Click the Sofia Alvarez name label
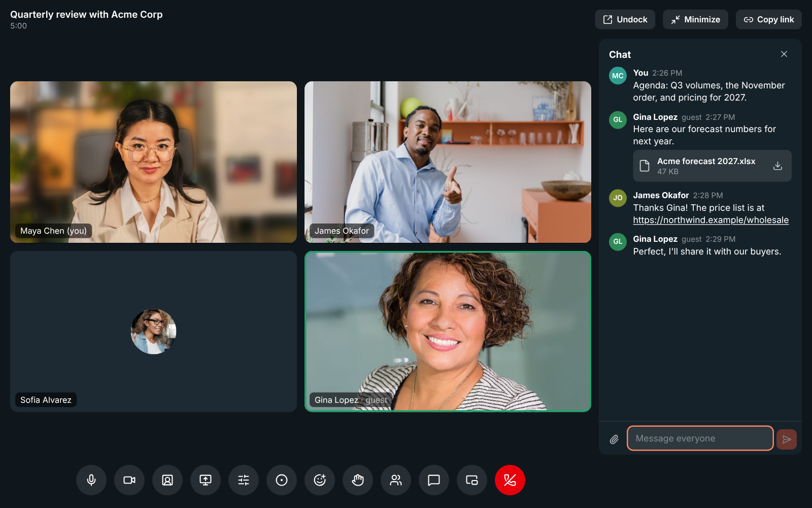The image size is (812, 508). tap(46, 400)
